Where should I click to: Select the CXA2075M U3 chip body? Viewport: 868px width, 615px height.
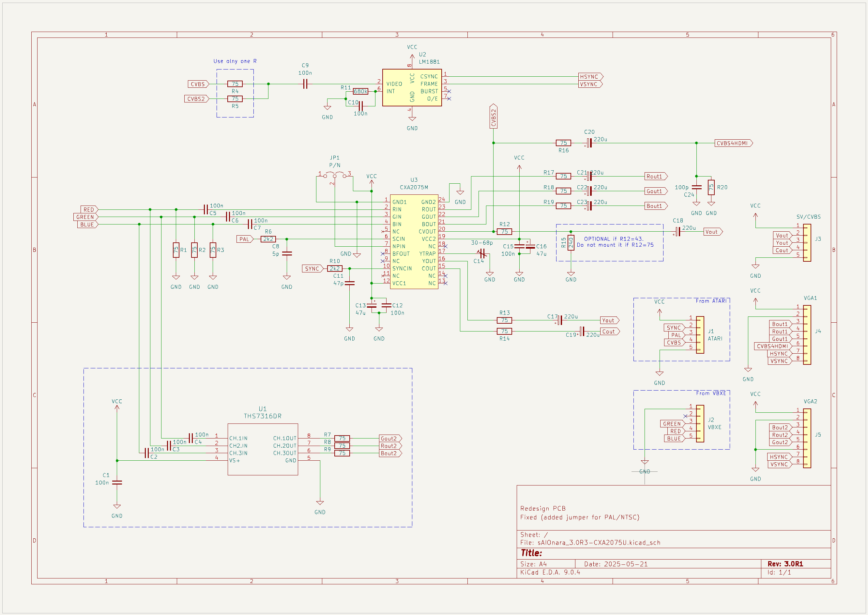[414, 242]
